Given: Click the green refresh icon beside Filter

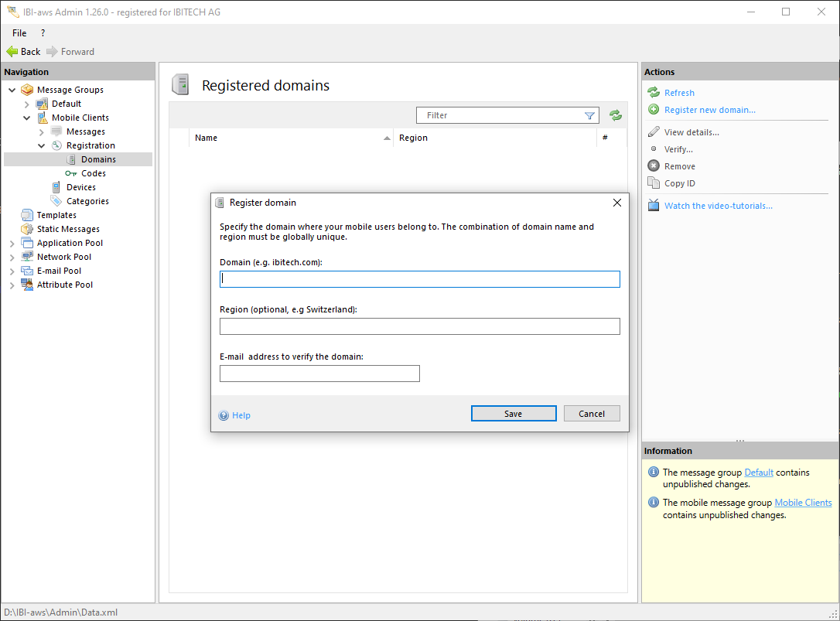Looking at the screenshot, I should (x=615, y=115).
